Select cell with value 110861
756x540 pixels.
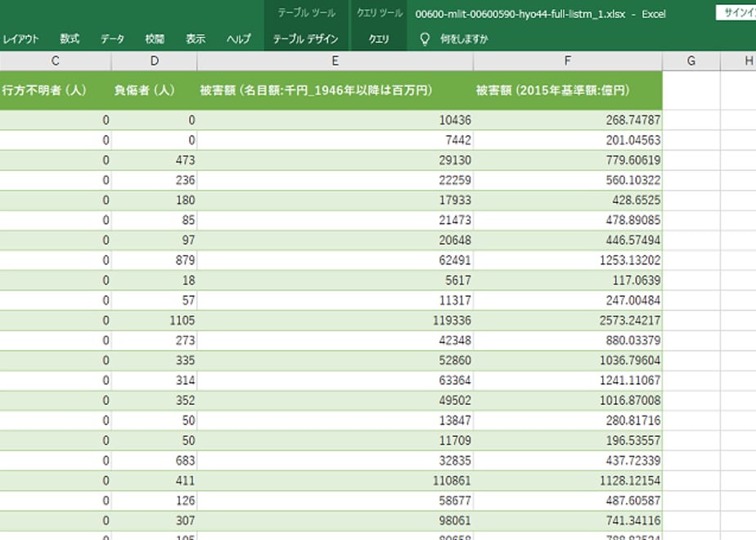click(x=335, y=481)
